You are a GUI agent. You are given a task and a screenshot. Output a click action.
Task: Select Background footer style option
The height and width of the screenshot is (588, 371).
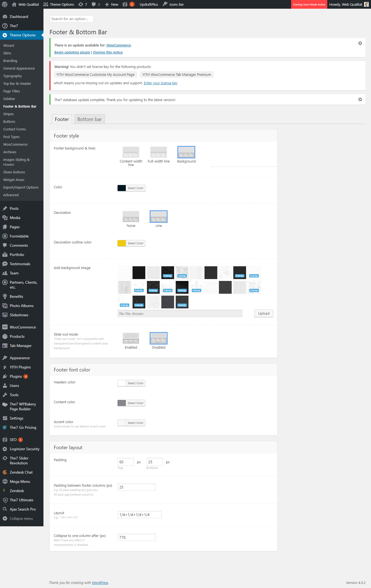click(x=186, y=152)
